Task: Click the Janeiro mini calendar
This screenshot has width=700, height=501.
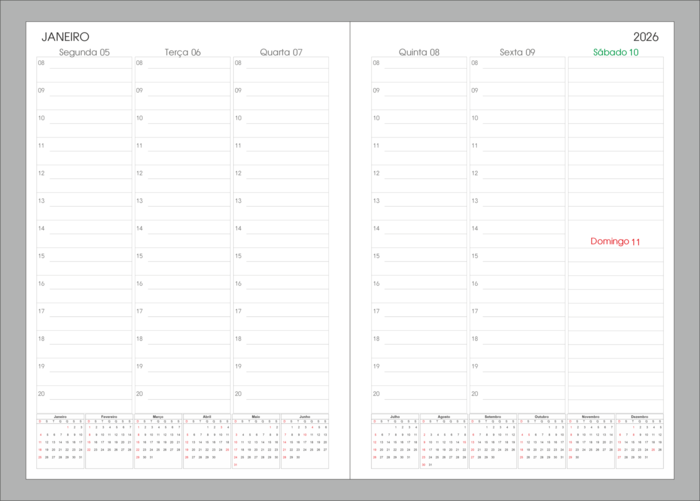Action: (60, 441)
